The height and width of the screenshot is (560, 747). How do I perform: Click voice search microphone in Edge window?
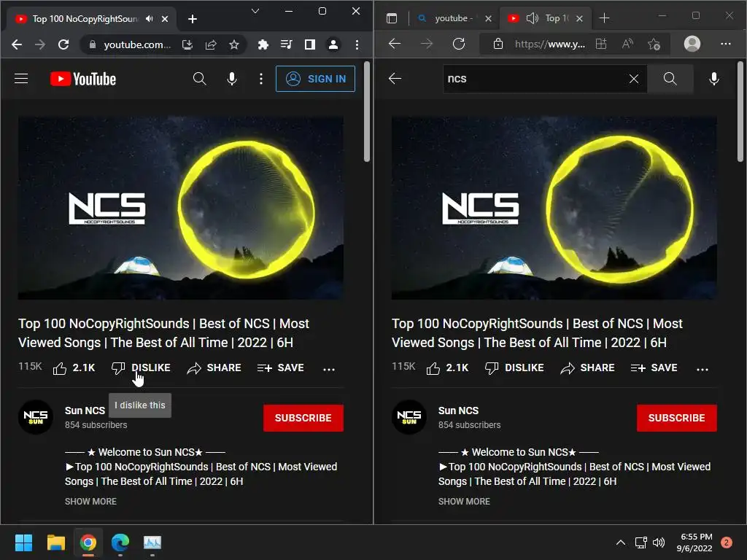pos(713,79)
